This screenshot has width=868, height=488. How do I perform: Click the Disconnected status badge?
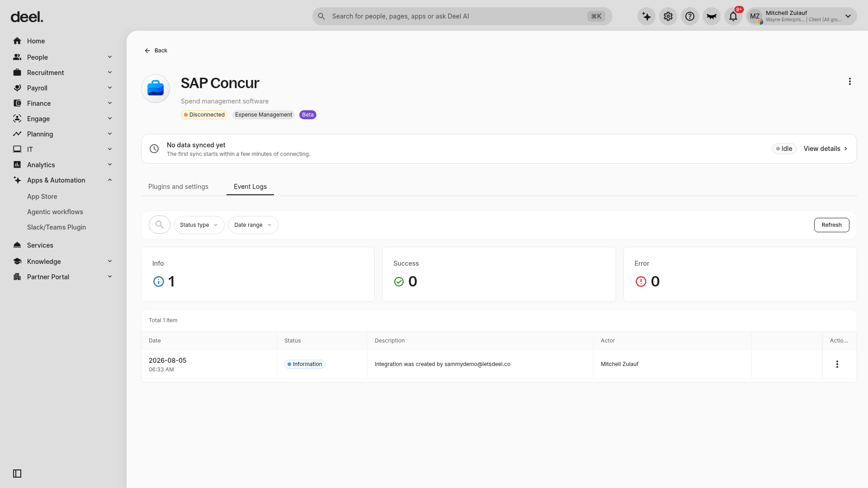(204, 115)
